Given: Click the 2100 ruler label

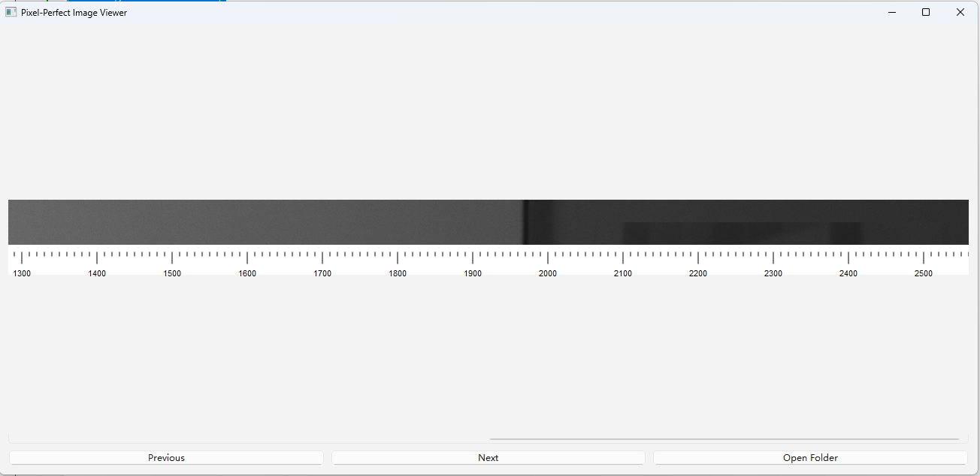Looking at the screenshot, I should [623, 273].
